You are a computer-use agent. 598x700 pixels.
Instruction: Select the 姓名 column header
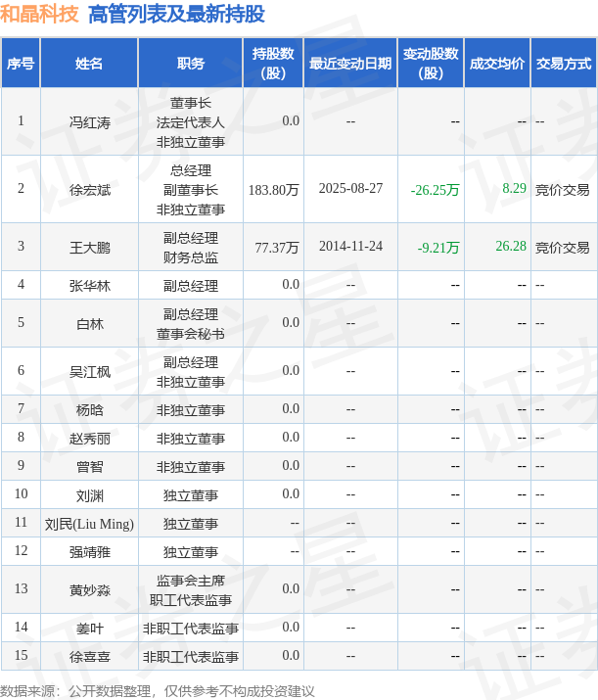coord(89,64)
